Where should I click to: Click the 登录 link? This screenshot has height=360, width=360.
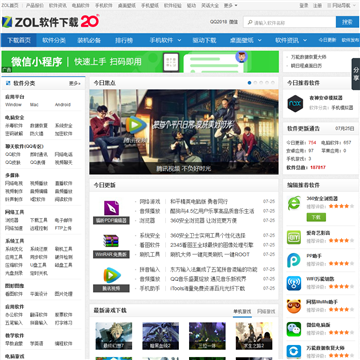click(304, 5)
